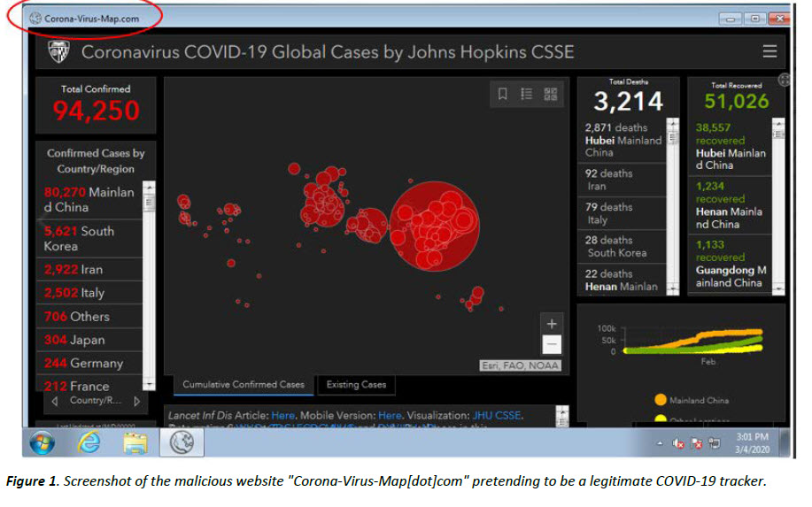
Task: Click 22 deaths Henan entry
Action: pyautogui.click(x=622, y=280)
